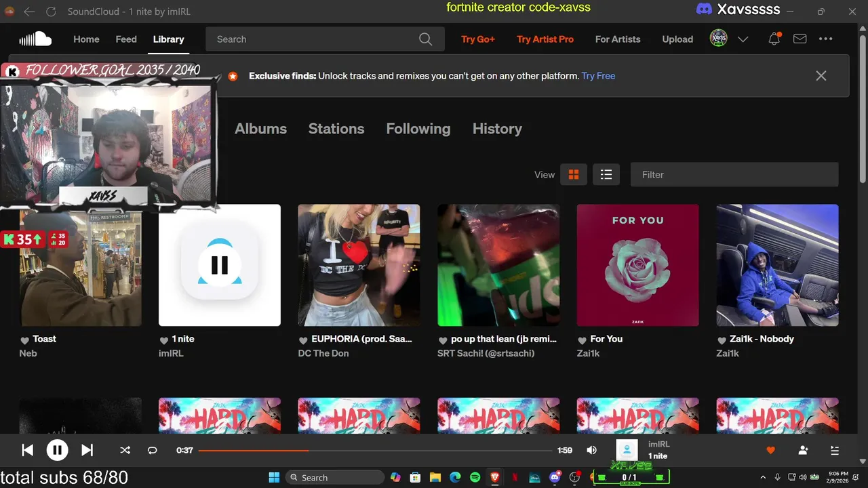Image resolution: width=868 pixels, height=488 pixels.
Task: Dismiss the Exclusive finds banner
Action: pyautogui.click(x=821, y=76)
